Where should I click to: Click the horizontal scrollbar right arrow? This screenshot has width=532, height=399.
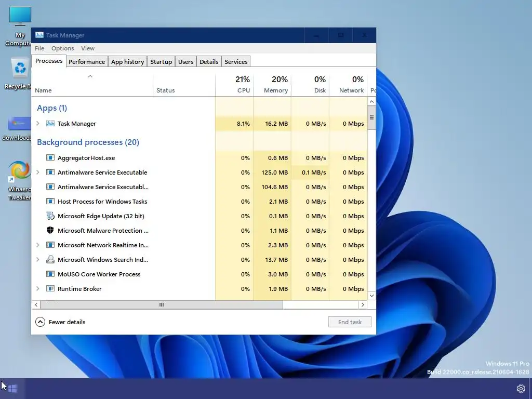click(x=363, y=304)
